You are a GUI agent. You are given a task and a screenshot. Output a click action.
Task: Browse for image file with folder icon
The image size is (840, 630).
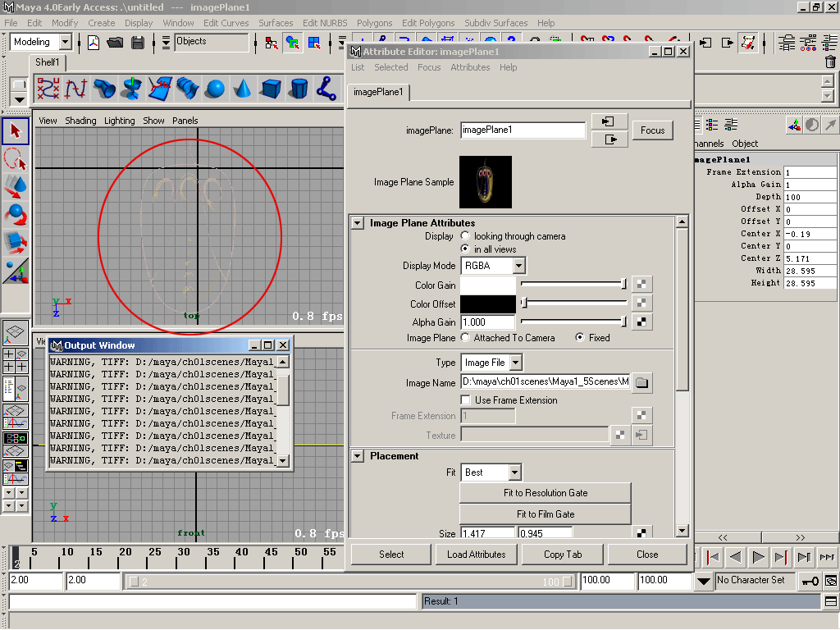(x=641, y=382)
